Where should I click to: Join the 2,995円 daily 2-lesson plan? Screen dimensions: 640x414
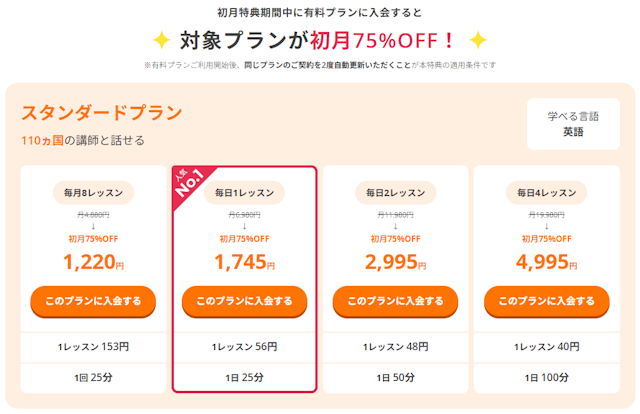coord(395,300)
